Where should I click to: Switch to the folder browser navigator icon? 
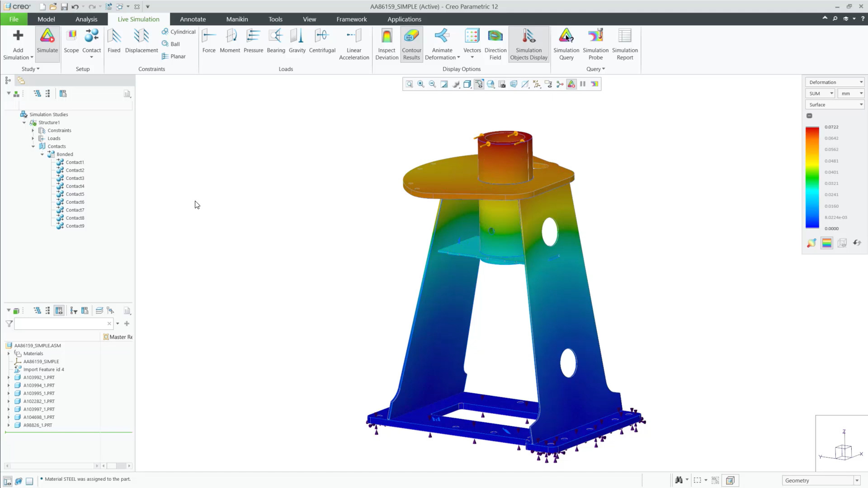tap(21, 80)
